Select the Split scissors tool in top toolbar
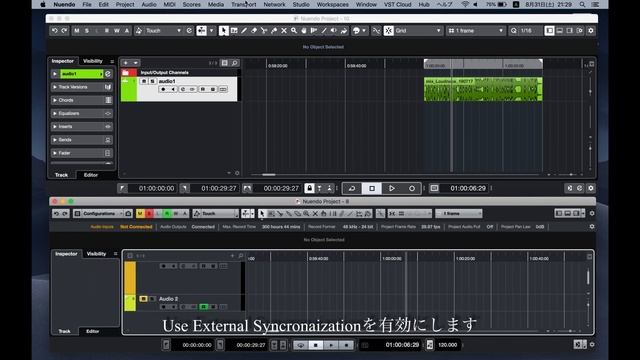Viewport: 640px width, 360px height. (264, 31)
